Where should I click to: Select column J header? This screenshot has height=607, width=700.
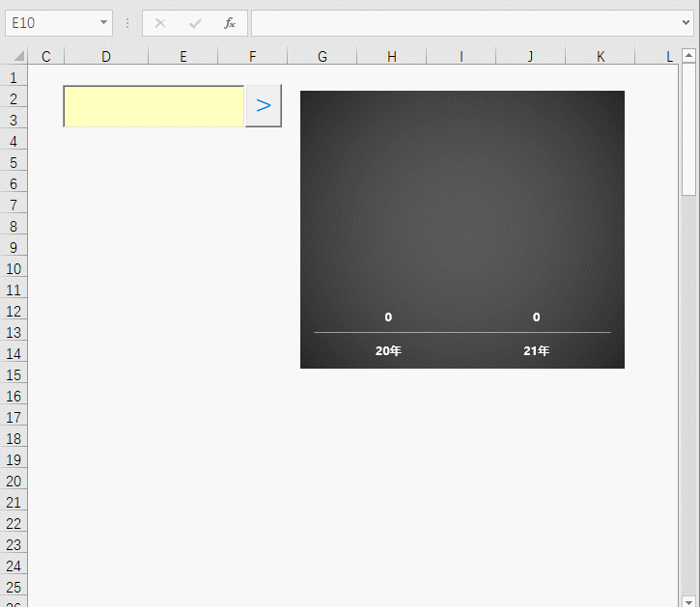click(530, 57)
